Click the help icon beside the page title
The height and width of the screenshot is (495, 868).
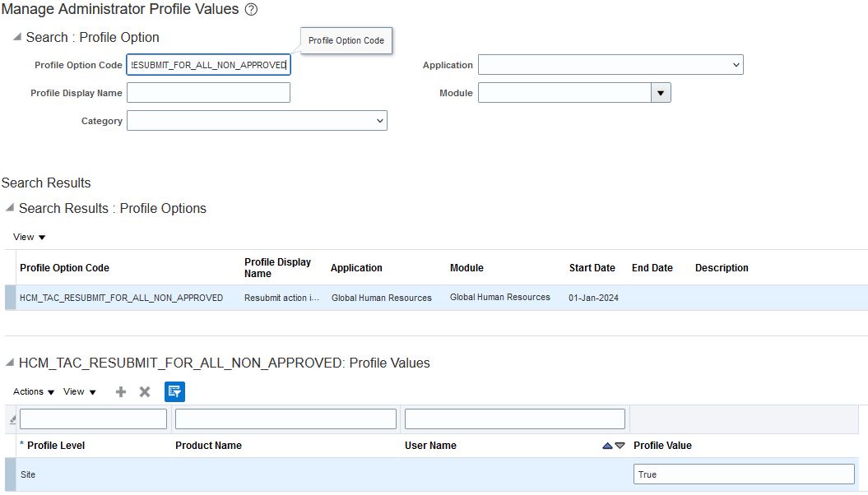pos(252,10)
